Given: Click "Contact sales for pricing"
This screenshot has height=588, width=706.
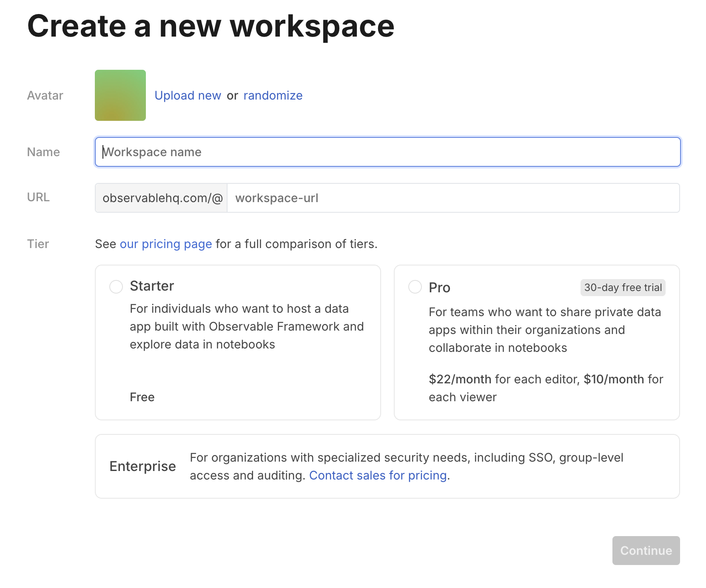Looking at the screenshot, I should [x=378, y=475].
